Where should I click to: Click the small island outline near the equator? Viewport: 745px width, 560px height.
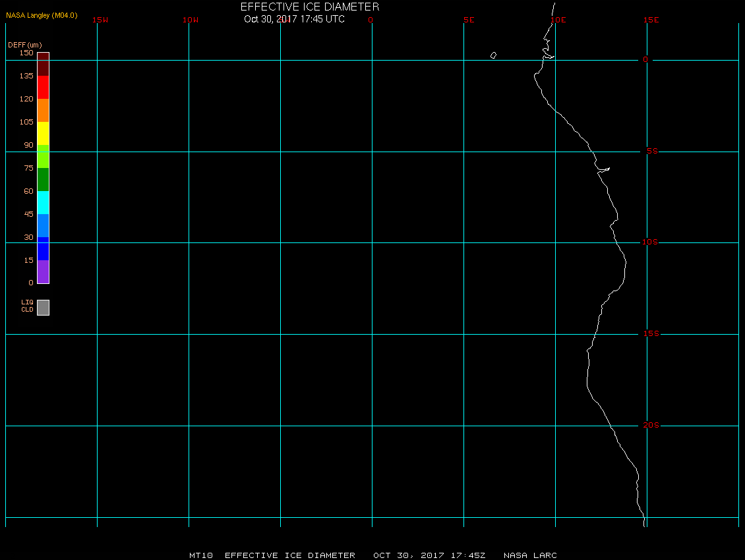click(493, 55)
